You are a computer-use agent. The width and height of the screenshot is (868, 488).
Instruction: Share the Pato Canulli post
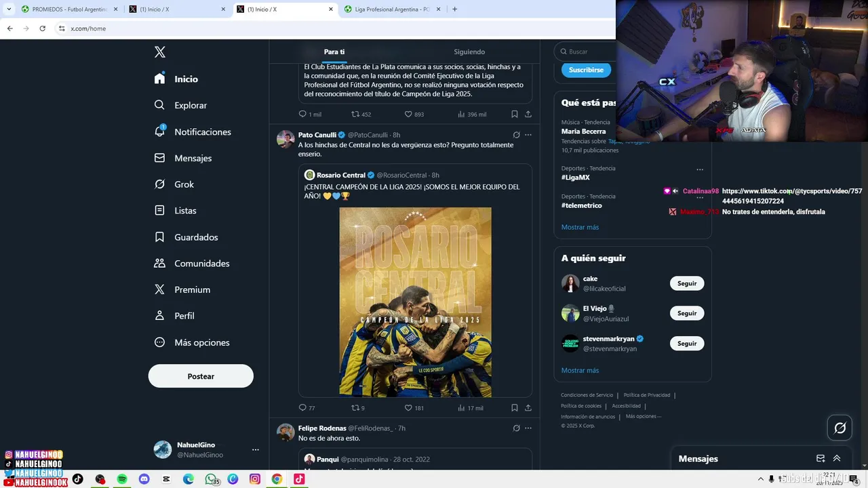click(528, 408)
